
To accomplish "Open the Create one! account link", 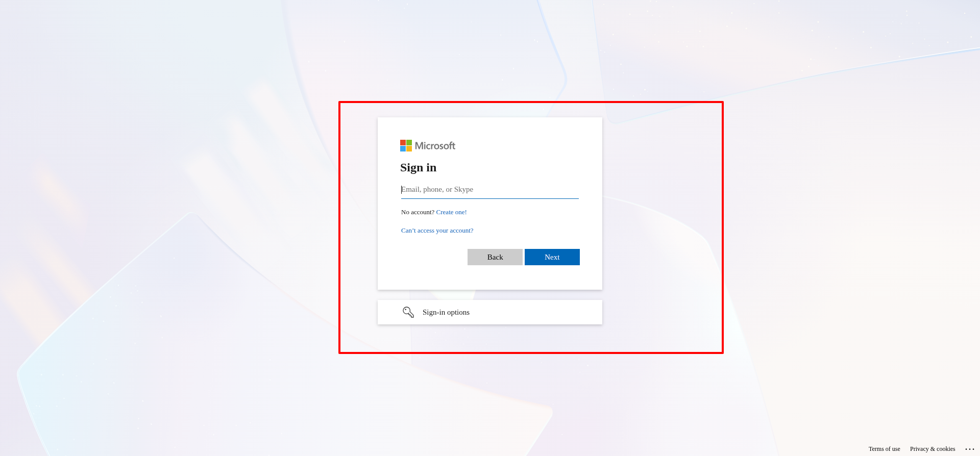I will click(451, 212).
